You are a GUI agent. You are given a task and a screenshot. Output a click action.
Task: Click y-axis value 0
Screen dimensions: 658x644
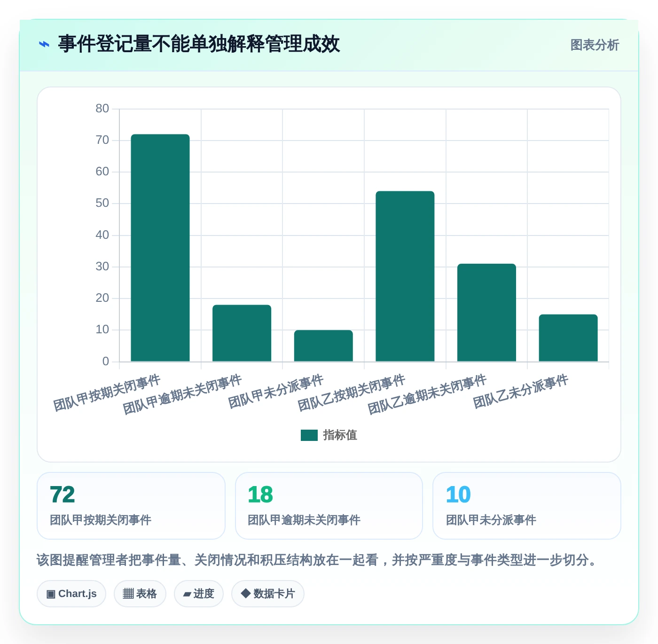(x=106, y=361)
